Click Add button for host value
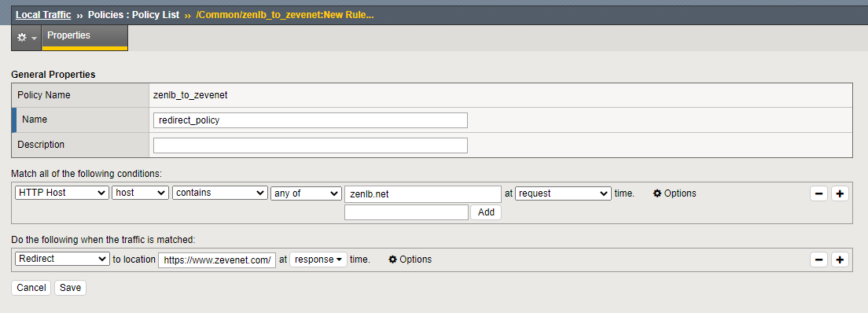The height and width of the screenshot is (313, 868). coord(486,212)
